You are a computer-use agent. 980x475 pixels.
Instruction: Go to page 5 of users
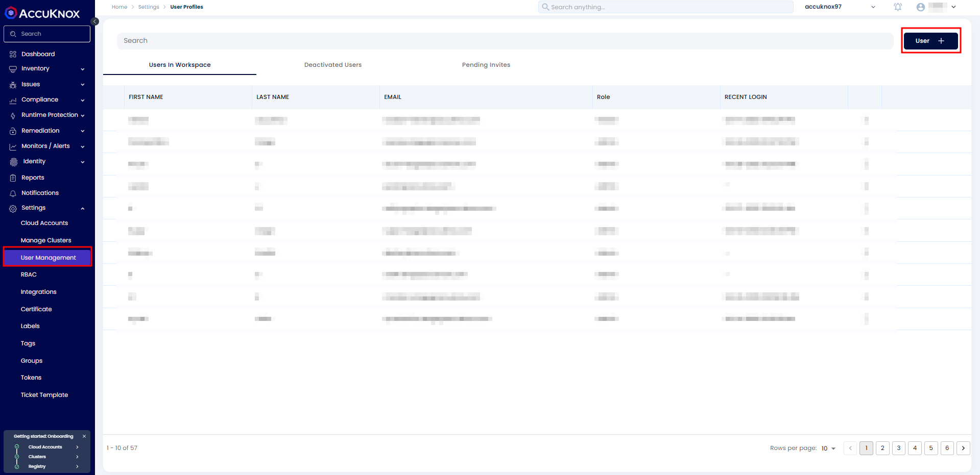(931, 448)
